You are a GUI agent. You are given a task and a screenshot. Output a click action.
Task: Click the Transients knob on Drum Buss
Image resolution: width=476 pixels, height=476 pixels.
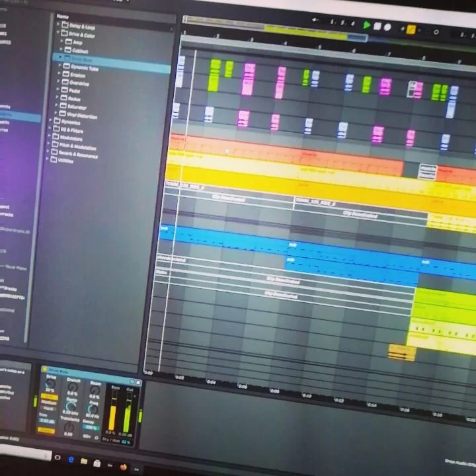(69, 427)
